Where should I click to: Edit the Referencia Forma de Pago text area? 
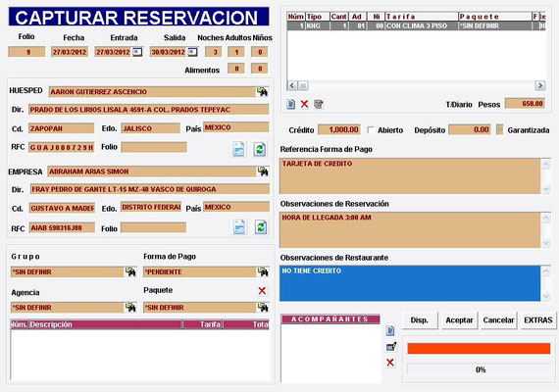[x=410, y=176]
